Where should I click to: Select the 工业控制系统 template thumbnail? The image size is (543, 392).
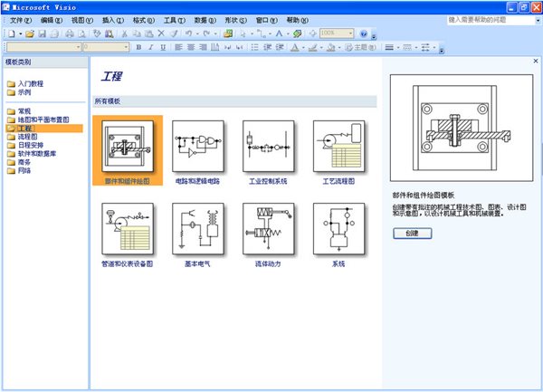269,146
